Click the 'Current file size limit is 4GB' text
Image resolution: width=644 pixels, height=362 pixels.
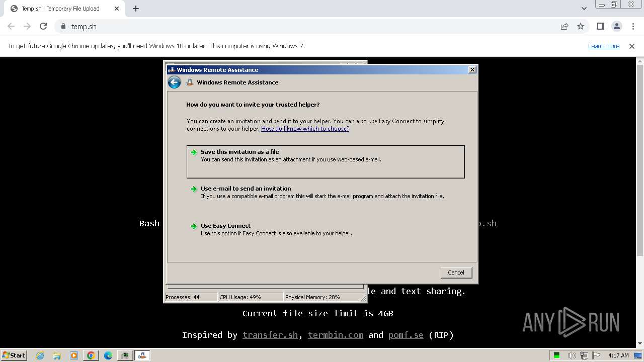[x=318, y=313]
